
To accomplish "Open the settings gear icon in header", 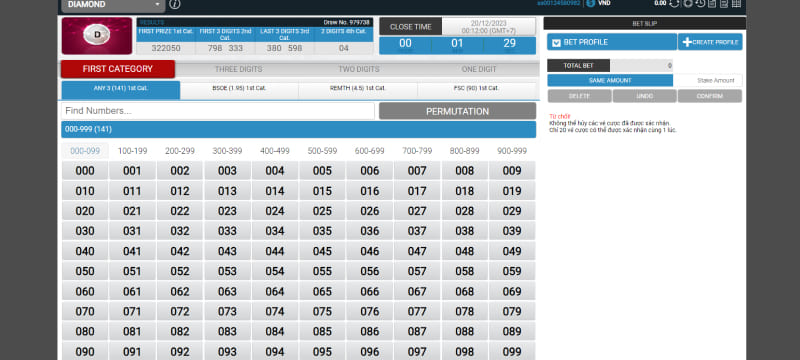I will (688, 4).
